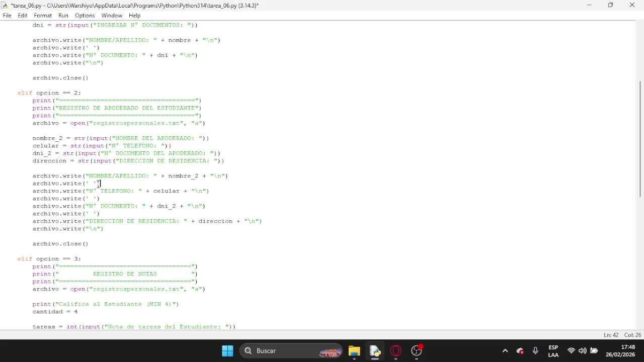Click the 'Col: 26' status bar entry
Image resolution: width=644 pixels, height=362 pixels.
632,335
